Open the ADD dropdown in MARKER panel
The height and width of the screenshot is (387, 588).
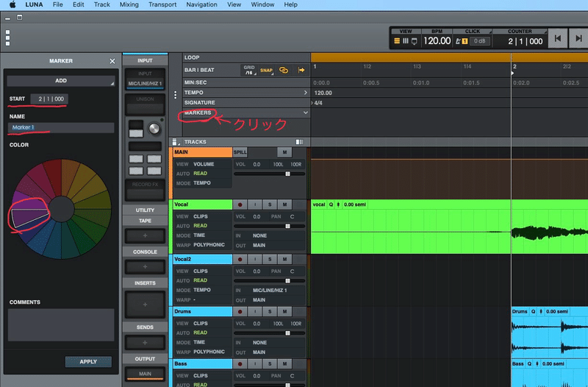61,81
